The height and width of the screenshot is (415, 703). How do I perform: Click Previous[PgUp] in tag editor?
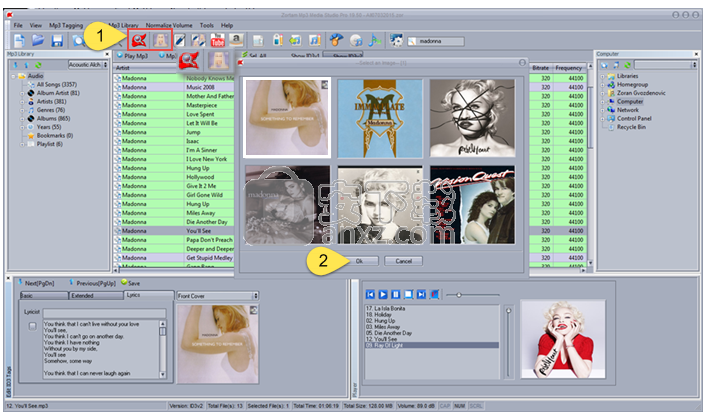click(92, 283)
